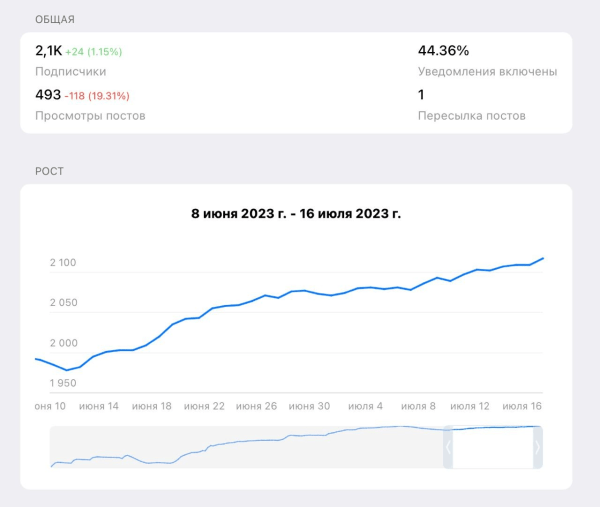Click the green +24 (1.15%) change
Viewport: 600px width, 507px height.
point(93,52)
